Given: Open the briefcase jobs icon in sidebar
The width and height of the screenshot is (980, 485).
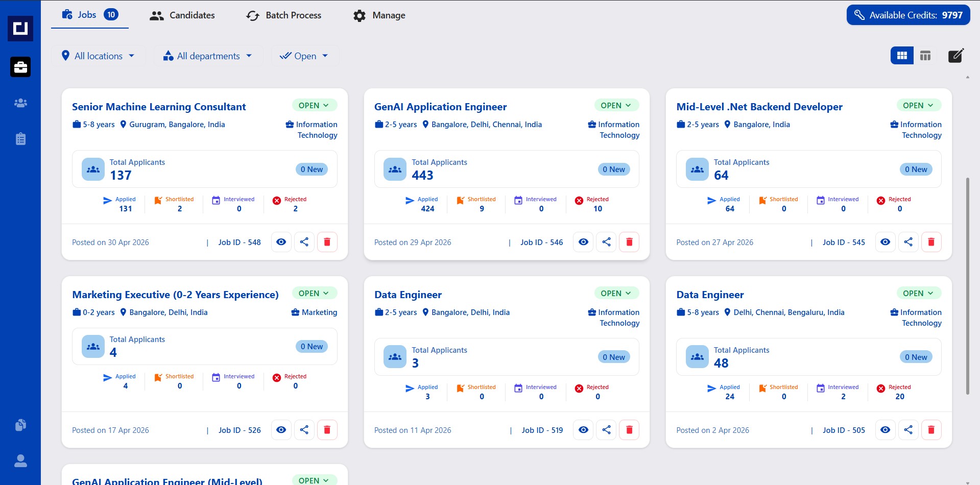Looking at the screenshot, I should pos(20,67).
